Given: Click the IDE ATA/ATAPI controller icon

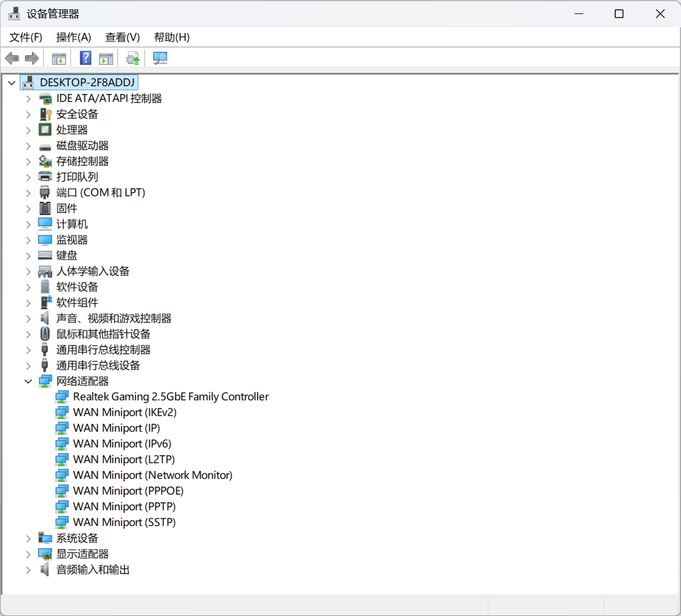Looking at the screenshot, I should [45, 99].
